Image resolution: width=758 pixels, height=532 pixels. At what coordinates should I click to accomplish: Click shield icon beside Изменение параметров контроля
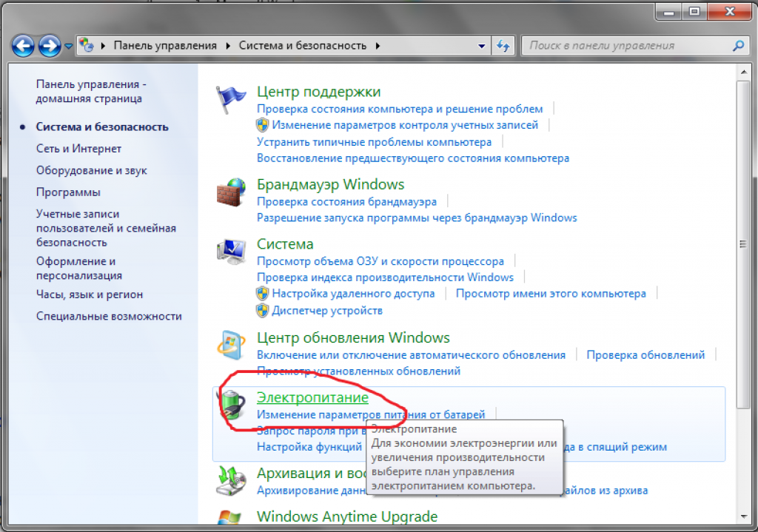(x=262, y=125)
